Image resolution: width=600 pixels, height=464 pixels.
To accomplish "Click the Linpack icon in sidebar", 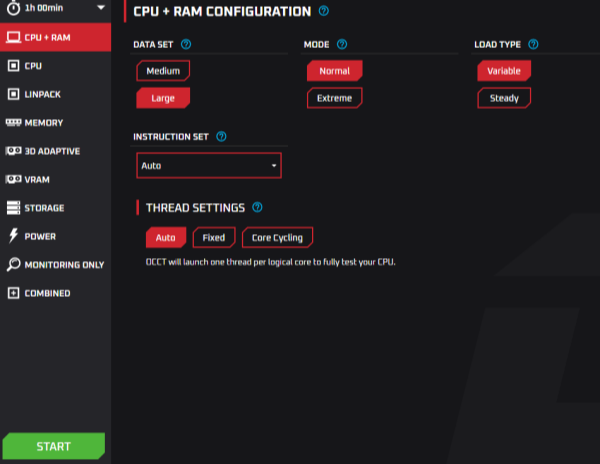I will (13, 94).
